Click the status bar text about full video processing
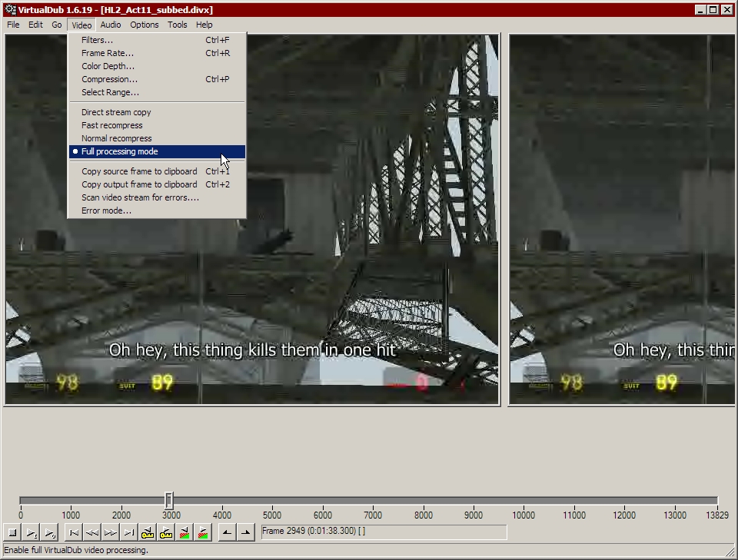 pyautogui.click(x=76, y=550)
